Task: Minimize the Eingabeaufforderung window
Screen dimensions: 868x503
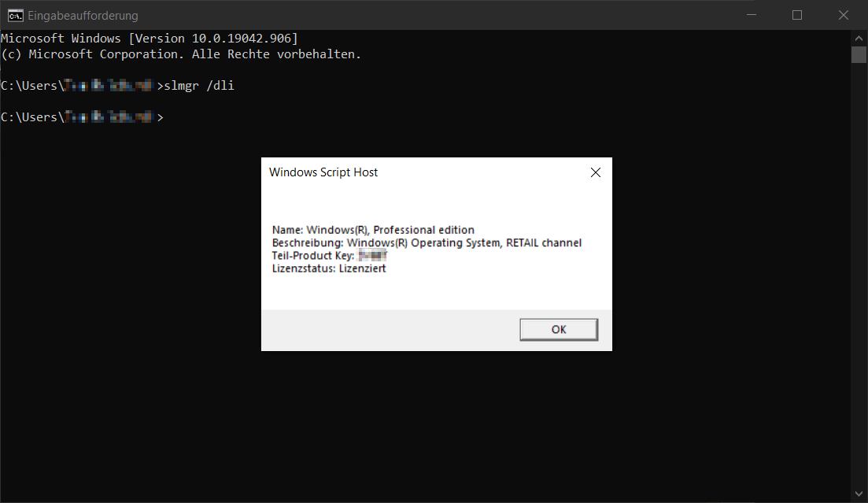Action: coord(752,15)
